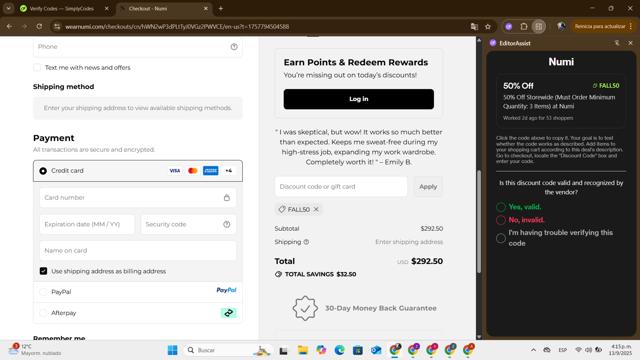Image resolution: width=640 pixels, height=360 pixels.
Task: Open Outlook from taskbar
Action: [x=376, y=350]
